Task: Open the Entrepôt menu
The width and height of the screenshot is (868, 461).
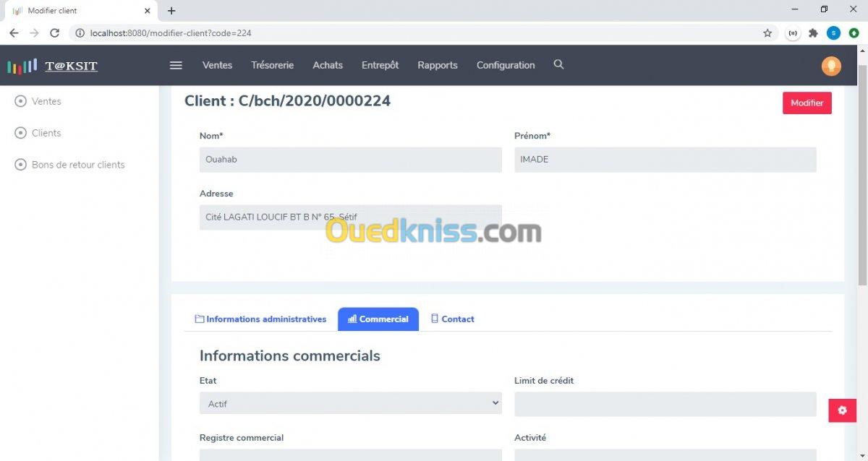Action: point(380,65)
